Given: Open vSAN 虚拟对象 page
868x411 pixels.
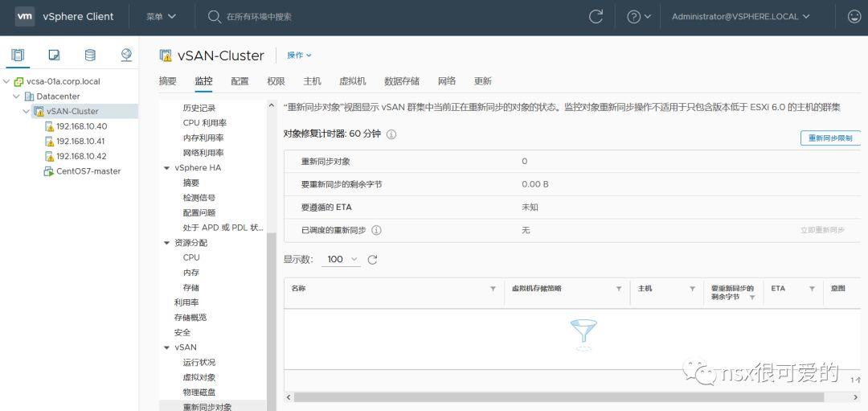Looking at the screenshot, I should 199,377.
